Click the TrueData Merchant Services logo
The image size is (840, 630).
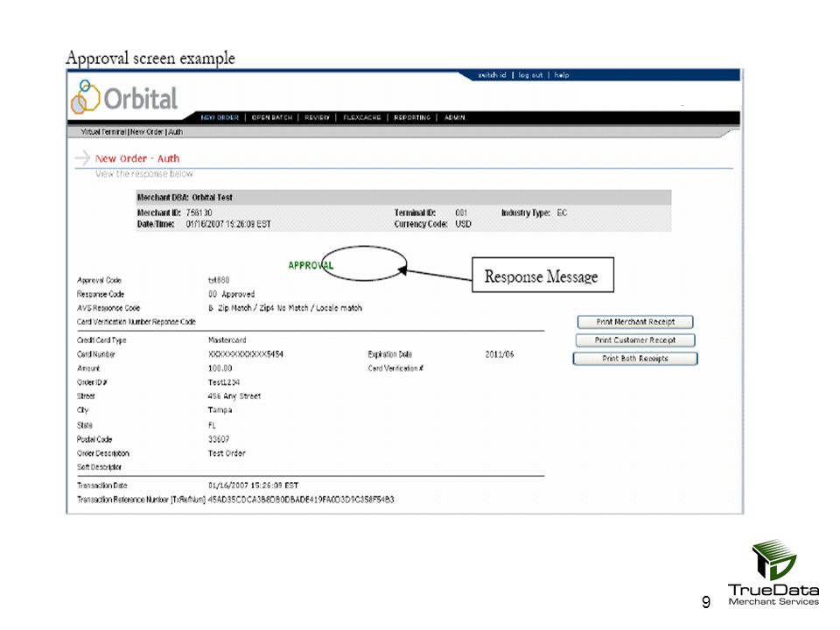[773, 572]
